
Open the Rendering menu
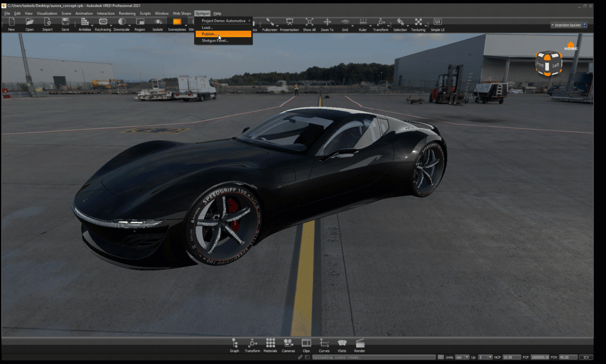click(x=127, y=13)
